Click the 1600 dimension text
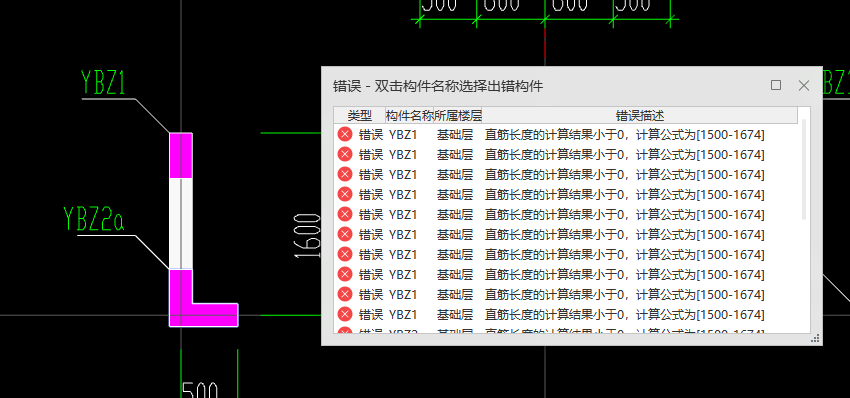 coord(307,236)
